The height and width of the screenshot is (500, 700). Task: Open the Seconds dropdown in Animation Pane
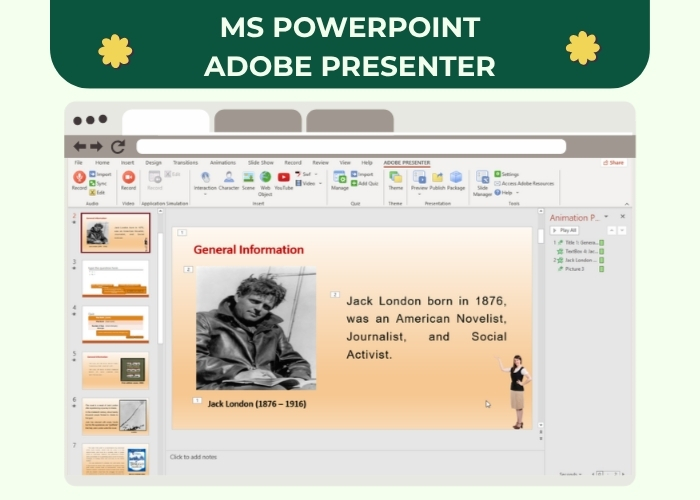(570, 474)
